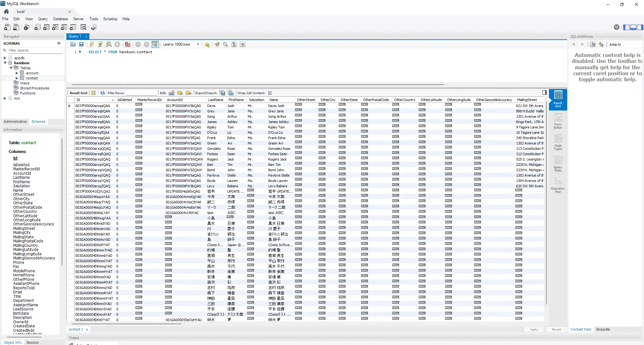Screen dimensions: 644x345
Task: Reconnect to DBMS toolbar icon
Action: [94, 27]
